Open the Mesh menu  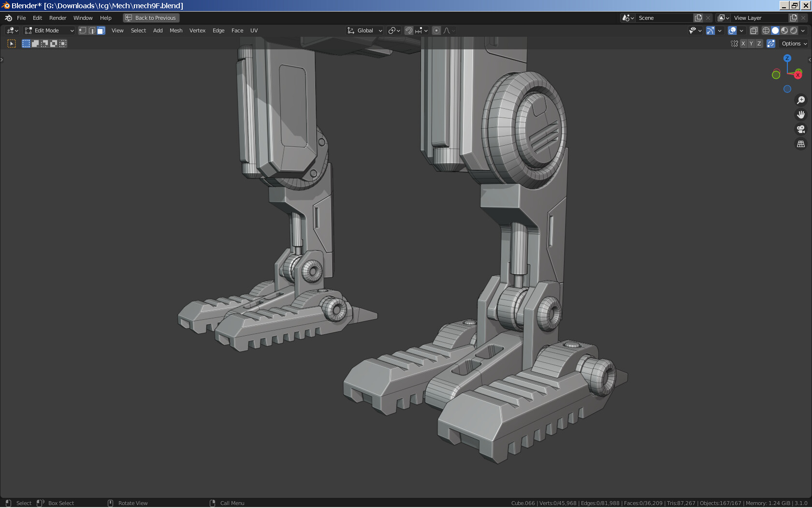[x=176, y=30]
